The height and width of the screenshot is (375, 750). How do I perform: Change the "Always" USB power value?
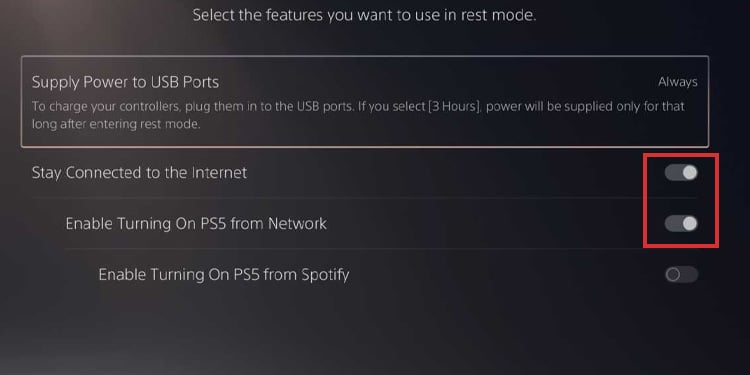[677, 82]
